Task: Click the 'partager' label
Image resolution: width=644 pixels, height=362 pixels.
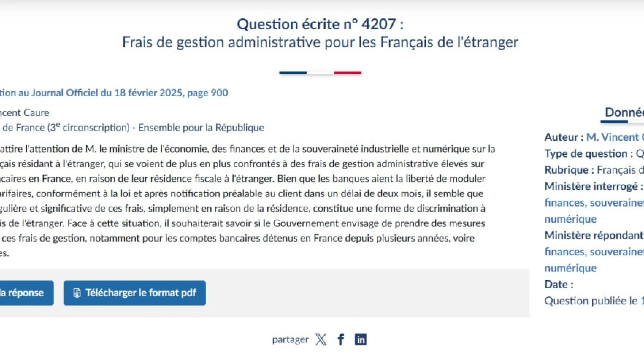Action: point(290,339)
